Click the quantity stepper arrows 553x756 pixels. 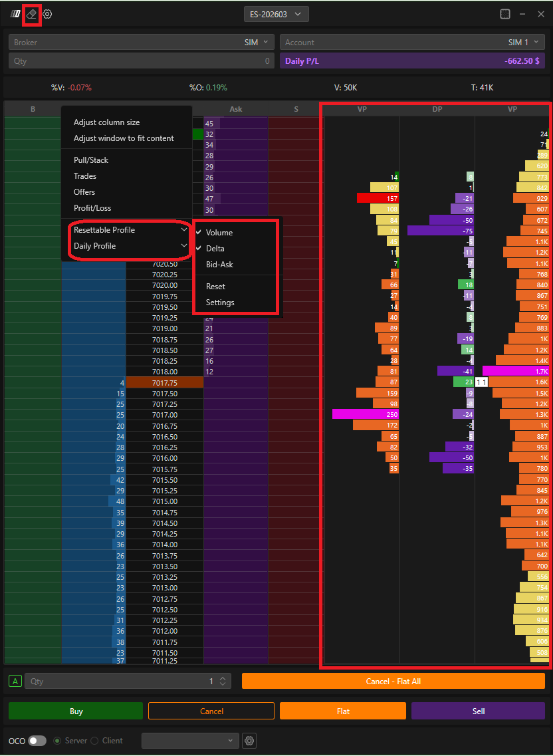pyautogui.click(x=224, y=681)
